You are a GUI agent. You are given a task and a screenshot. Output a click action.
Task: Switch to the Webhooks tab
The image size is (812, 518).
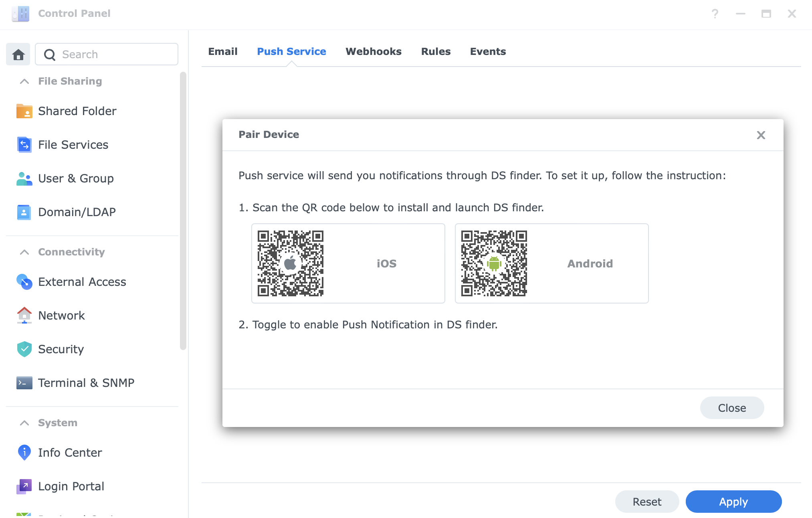[x=373, y=52]
